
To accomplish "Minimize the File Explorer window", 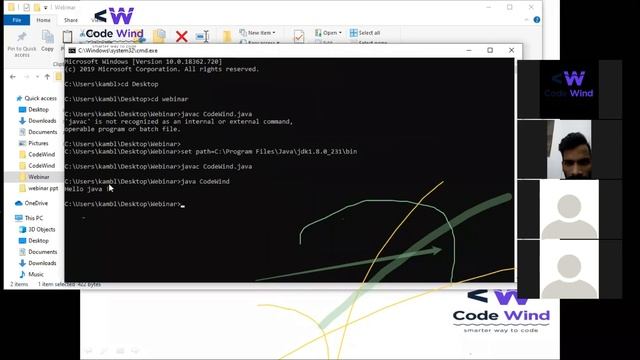I will coord(489,7).
